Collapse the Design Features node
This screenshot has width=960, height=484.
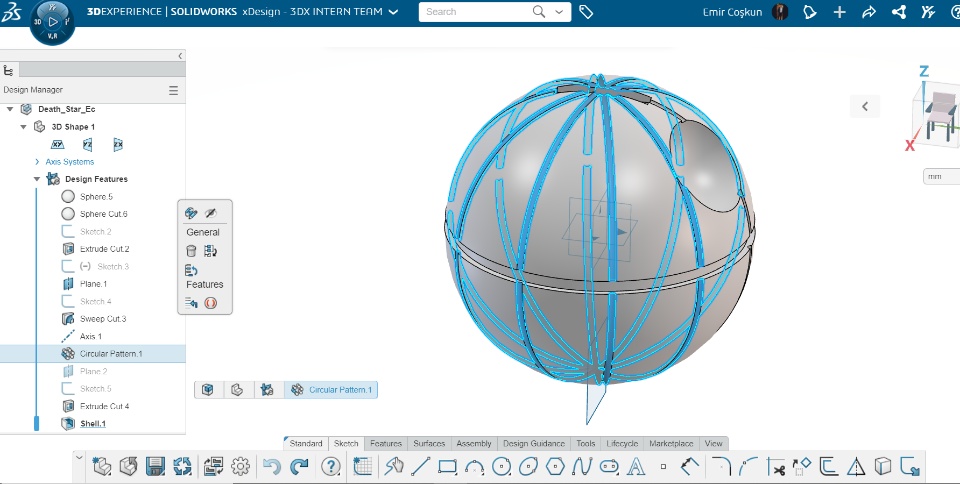point(37,179)
